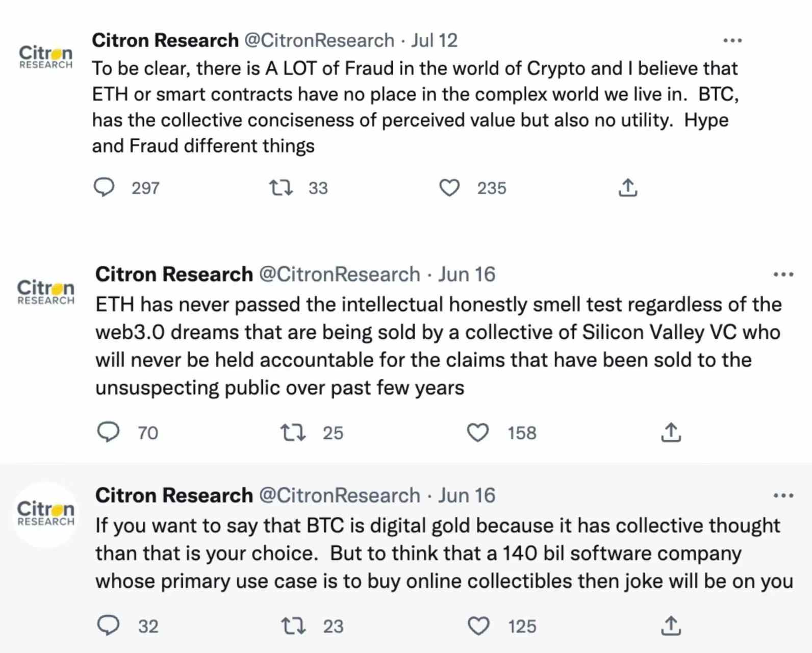Like the Jul 12 tweet with 235 likes

click(x=449, y=188)
